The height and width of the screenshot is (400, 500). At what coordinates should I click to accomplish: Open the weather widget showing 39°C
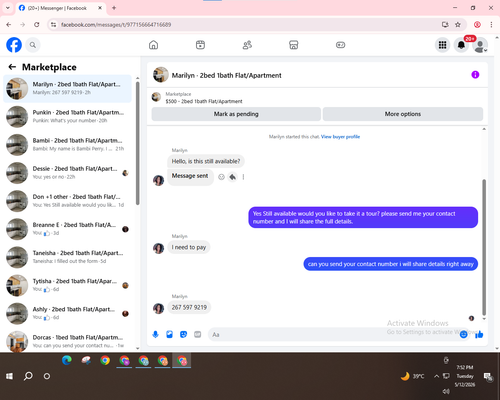pos(413,376)
